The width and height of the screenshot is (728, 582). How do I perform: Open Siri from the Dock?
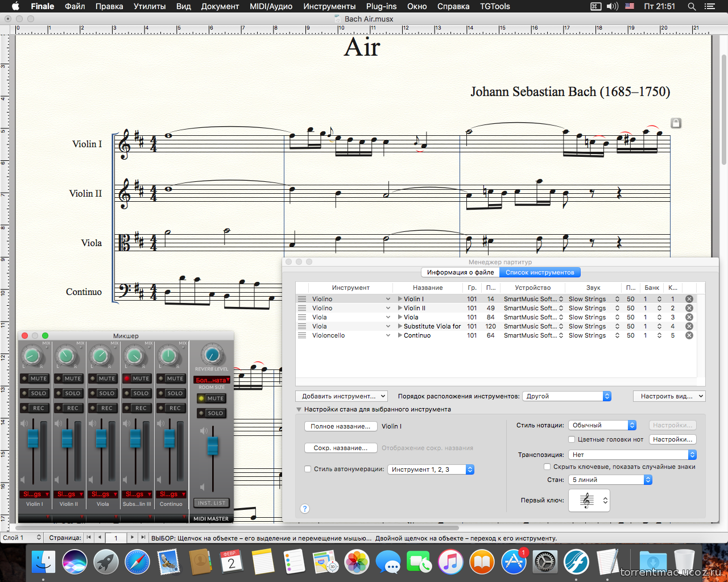pyautogui.click(x=75, y=562)
